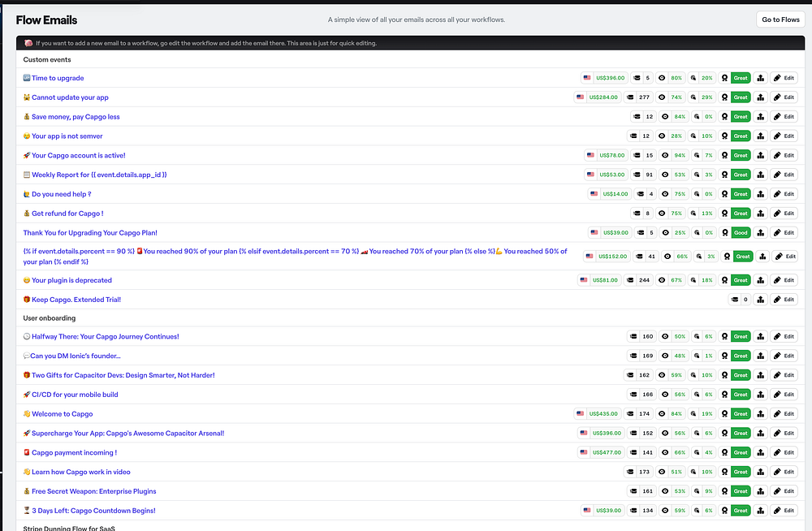Click the 'User onboarding' section heading
The width and height of the screenshot is (812, 531).
50,318
